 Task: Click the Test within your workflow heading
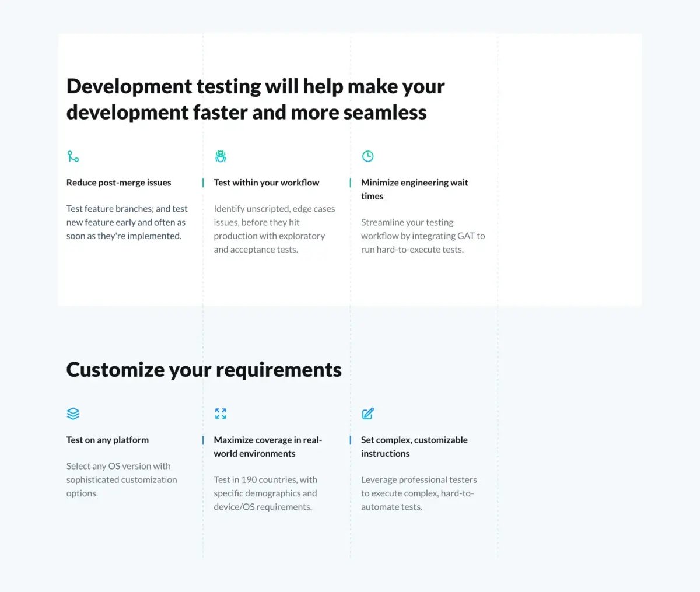pyautogui.click(x=266, y=183)
